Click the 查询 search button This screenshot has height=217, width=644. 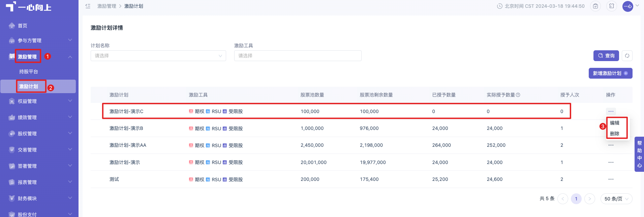tap(606, 56)
